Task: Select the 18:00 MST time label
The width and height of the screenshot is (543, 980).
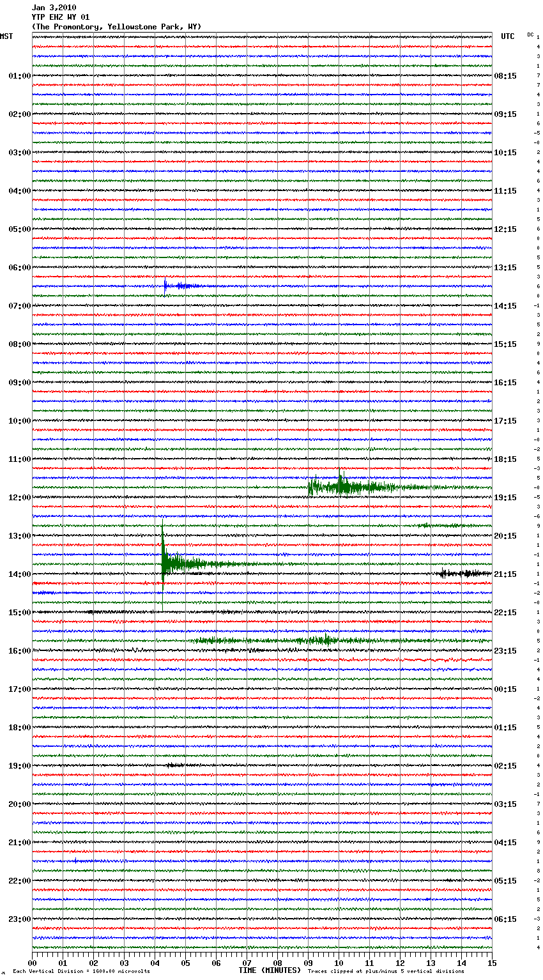Action: [x=20, y=728]
